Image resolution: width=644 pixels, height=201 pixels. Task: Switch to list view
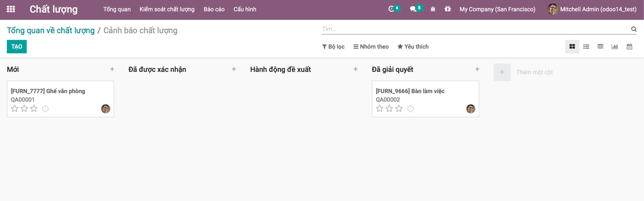[x=586, y=46]
